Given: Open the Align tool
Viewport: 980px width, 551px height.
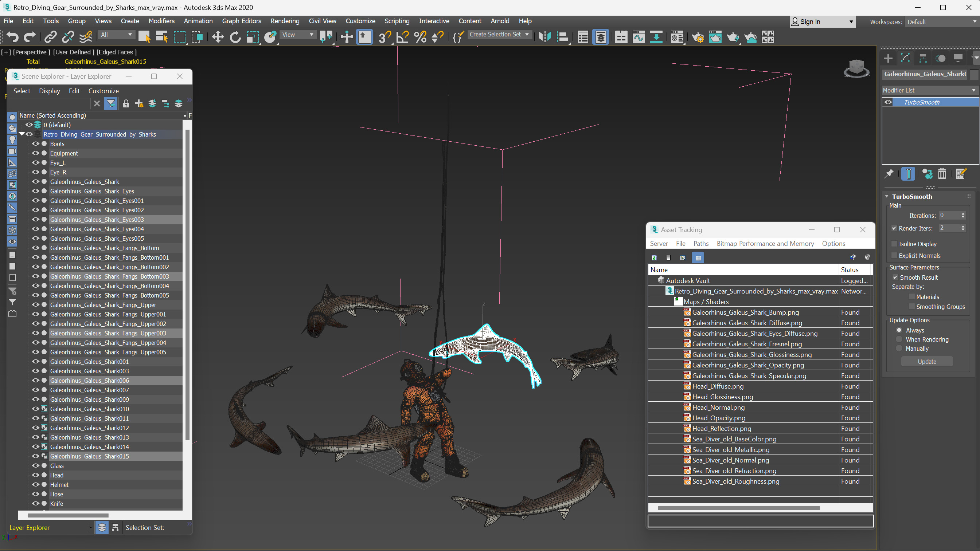Looking at the screenshot, I should click(562, 37).
